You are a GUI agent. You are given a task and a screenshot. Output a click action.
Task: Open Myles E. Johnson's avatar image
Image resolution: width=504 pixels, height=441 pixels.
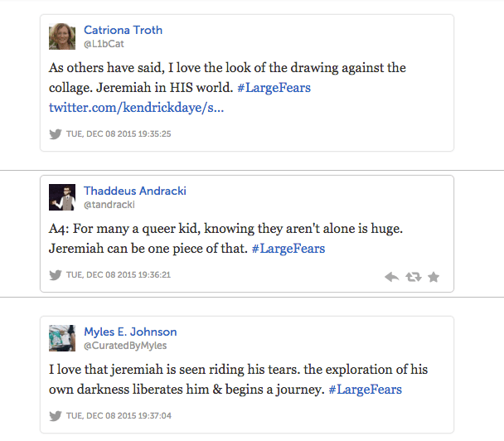pyautogui.click(x=62, y=338)
